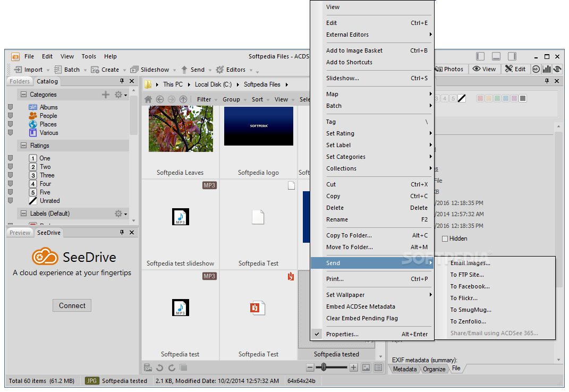Click the Send toolbar tool
Image resolution: width=569 pixels, height=392 pixels.
[x=193, y=70]
